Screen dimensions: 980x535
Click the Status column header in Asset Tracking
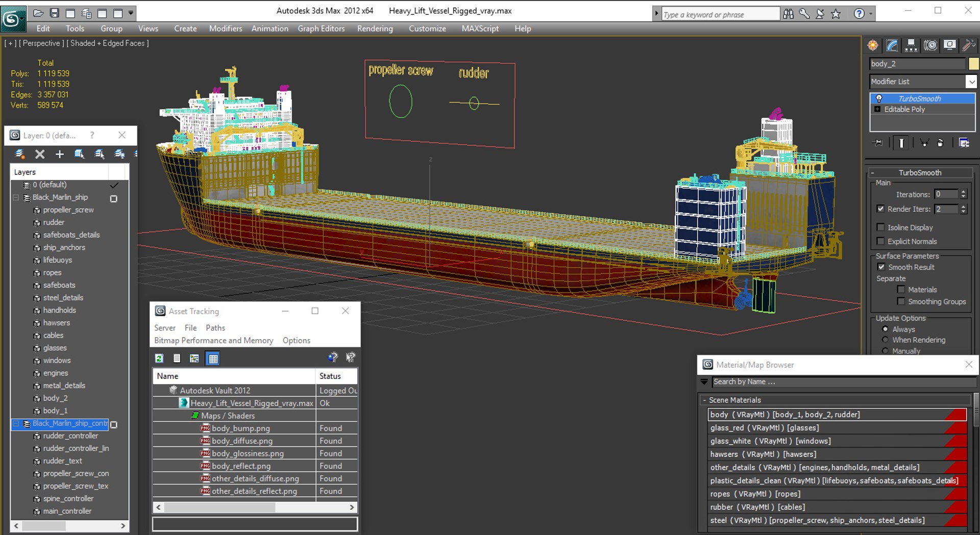pyautogui.click(x=337, y=376)
